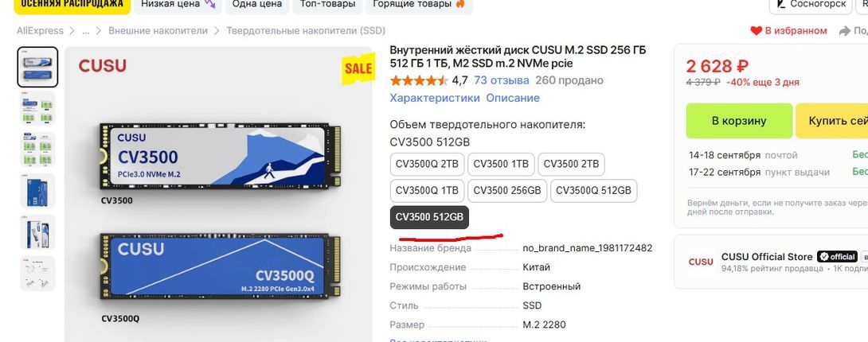The width and height of the screenshot is (868, 342).
Task: Select the CV3500 256GB variant
Action: pyautogui.click(x=507, y=191)
